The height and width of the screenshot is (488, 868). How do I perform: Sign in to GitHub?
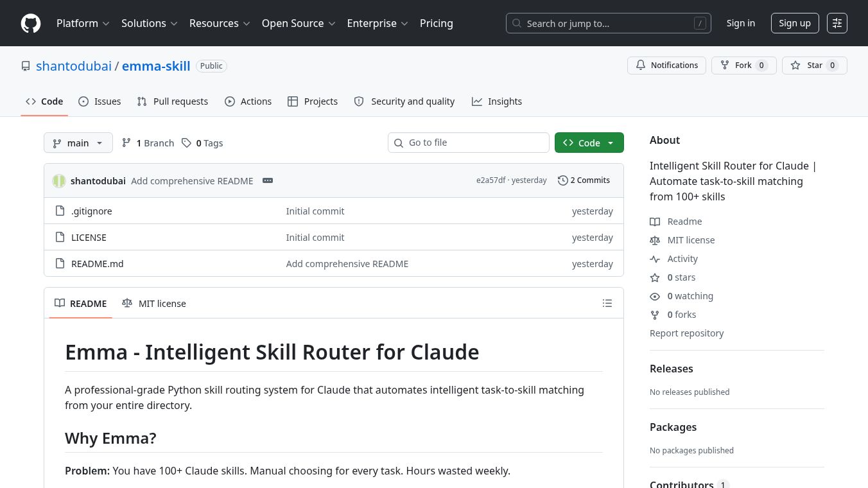click(741, 23)
